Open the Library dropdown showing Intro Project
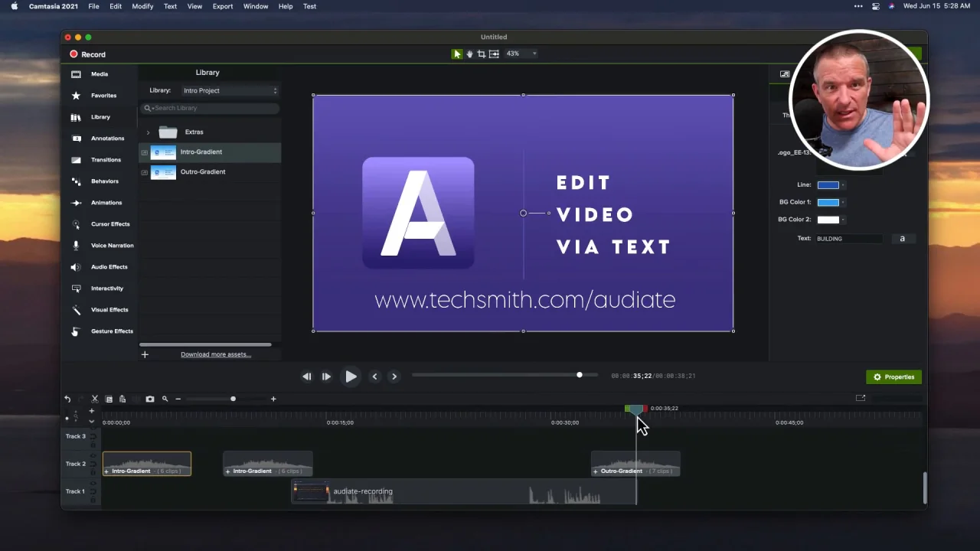980x551 pixels. 229,90
